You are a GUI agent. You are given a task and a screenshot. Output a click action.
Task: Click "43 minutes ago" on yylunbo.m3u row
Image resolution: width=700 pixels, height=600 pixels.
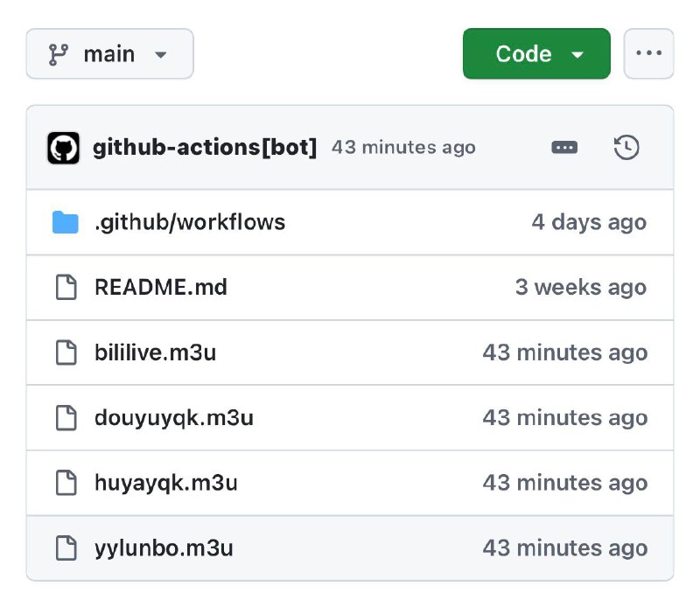(565, 548)
